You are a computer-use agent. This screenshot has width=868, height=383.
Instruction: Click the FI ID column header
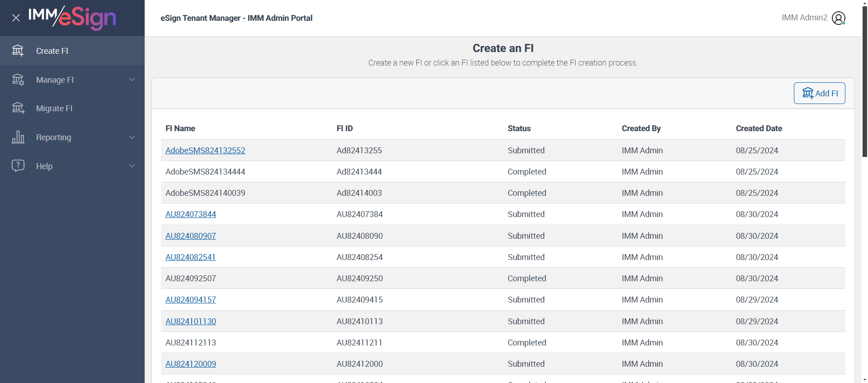[344, 128]
